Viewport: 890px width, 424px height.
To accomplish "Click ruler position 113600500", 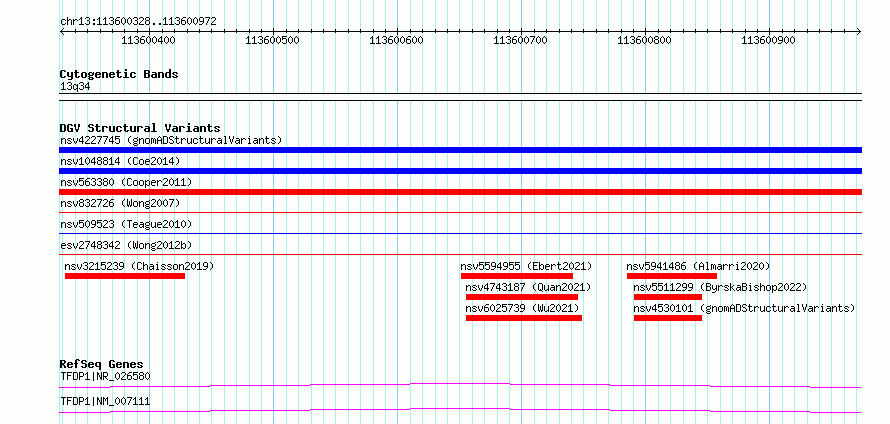I will 272,40.
